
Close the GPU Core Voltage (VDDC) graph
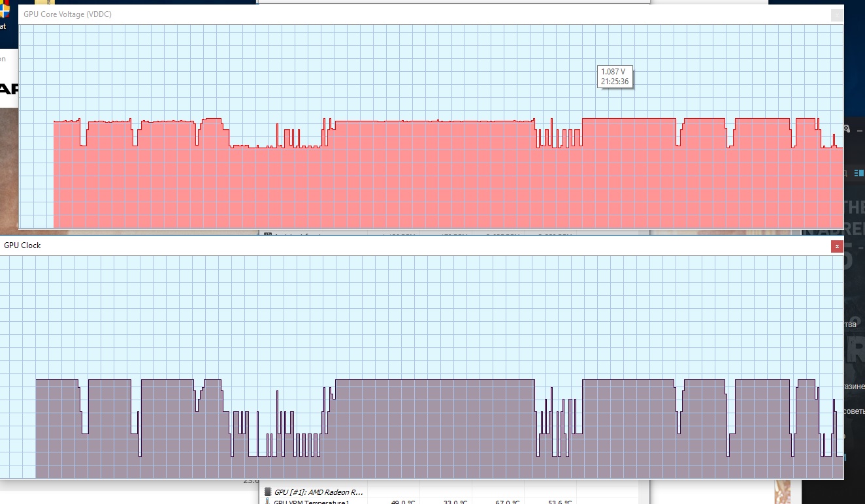click(837, 15)
